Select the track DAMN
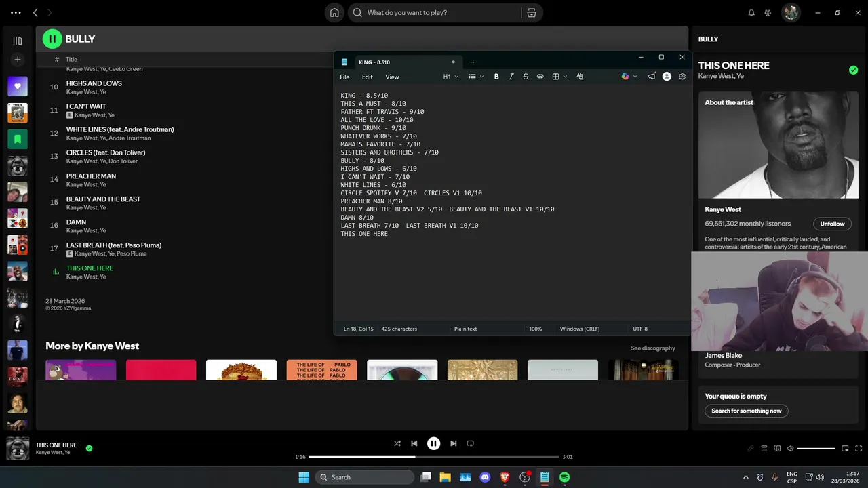 pyautogui.click(x=76, y=222)
